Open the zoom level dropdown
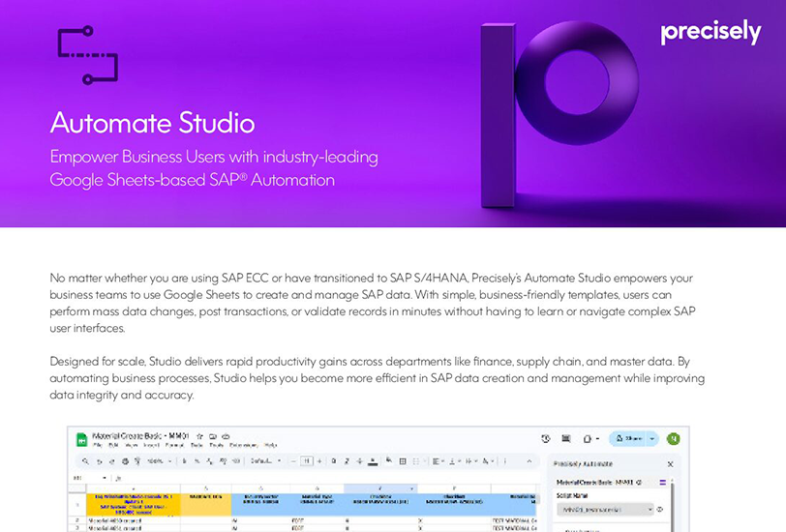 click(160, 461)
